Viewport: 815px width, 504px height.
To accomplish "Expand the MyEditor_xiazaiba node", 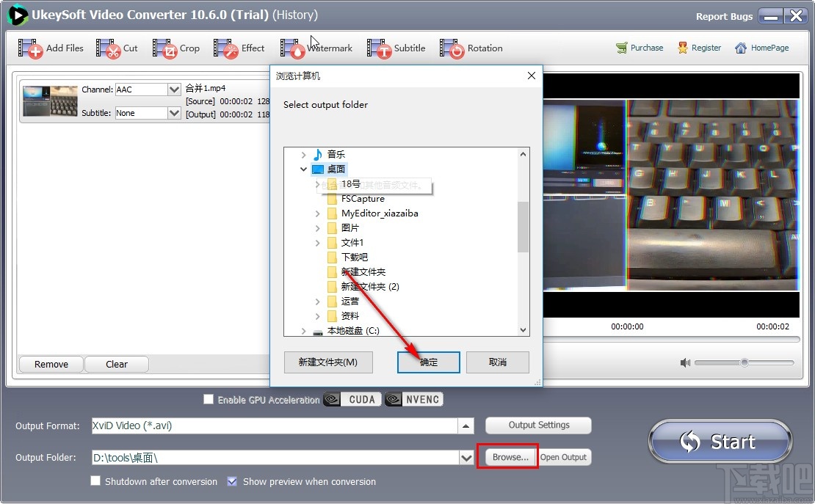I will (318, 213).
